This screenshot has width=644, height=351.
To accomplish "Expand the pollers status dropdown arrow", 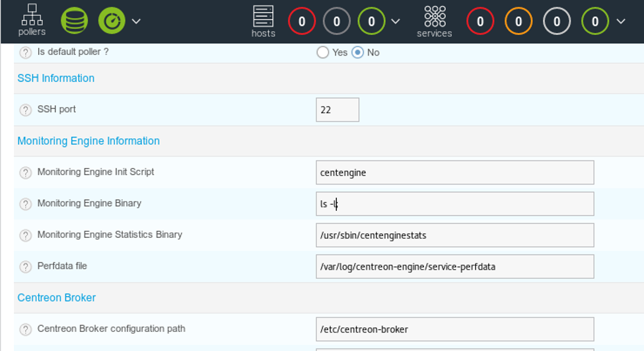I will 136,21.
